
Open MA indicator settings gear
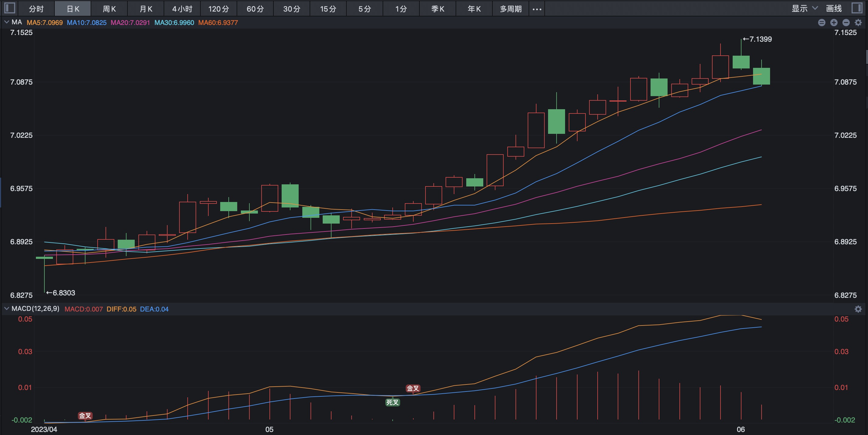point(858,23)
